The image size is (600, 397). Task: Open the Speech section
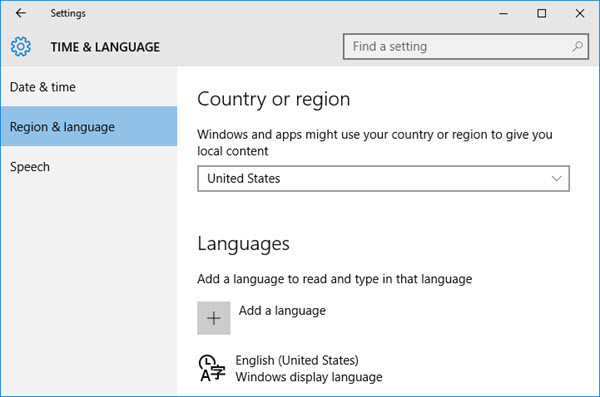click(89, 167)
